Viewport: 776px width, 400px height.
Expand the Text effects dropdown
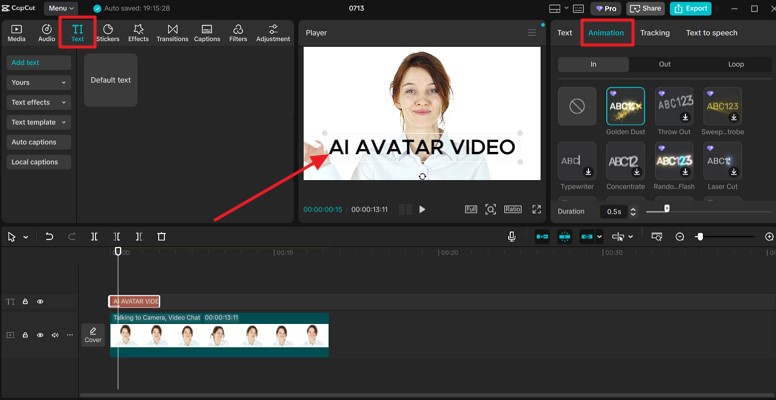pyautogui.click(x=39, y=102)
